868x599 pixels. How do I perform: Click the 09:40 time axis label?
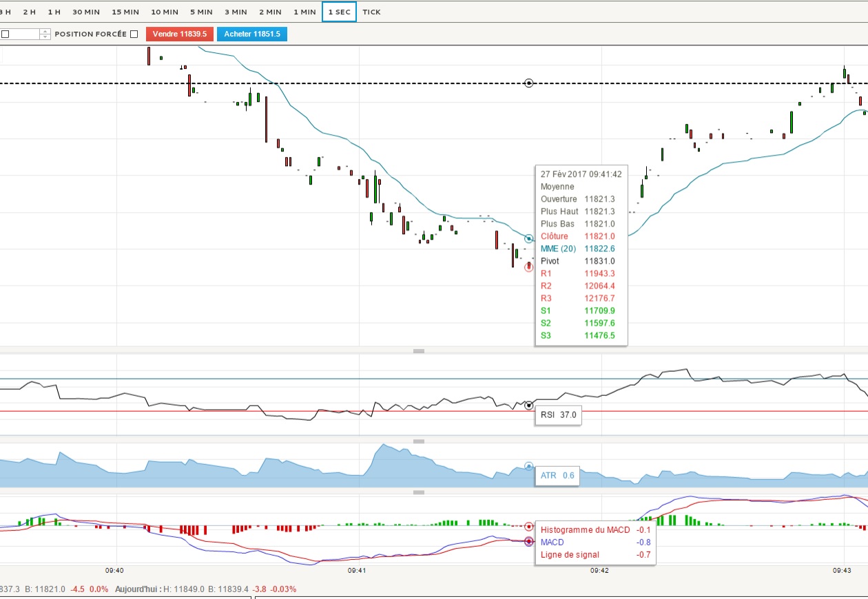click(114, 571)
